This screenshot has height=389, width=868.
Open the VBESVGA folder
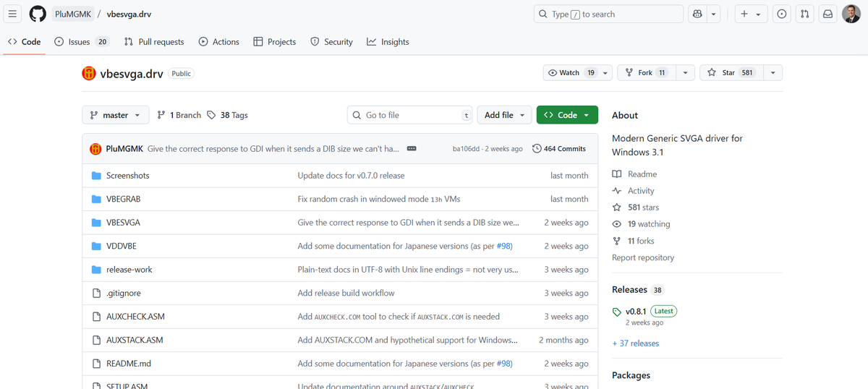(123, 223)
